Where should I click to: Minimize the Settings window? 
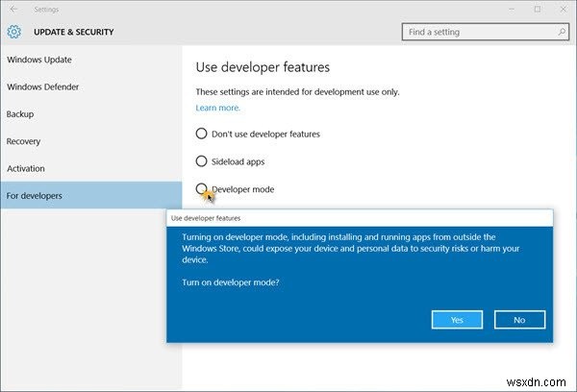[x=512, y=10]
